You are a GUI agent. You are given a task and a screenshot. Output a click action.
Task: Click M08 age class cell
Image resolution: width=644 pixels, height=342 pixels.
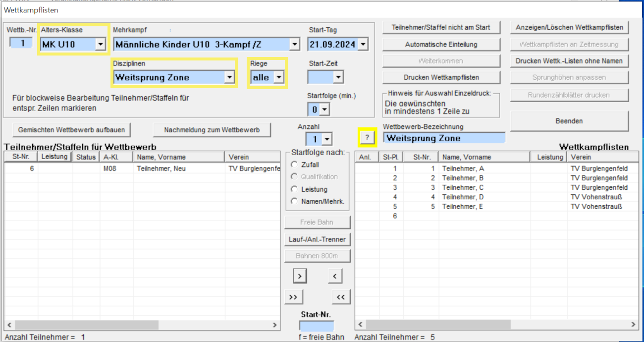click(109, 169)
